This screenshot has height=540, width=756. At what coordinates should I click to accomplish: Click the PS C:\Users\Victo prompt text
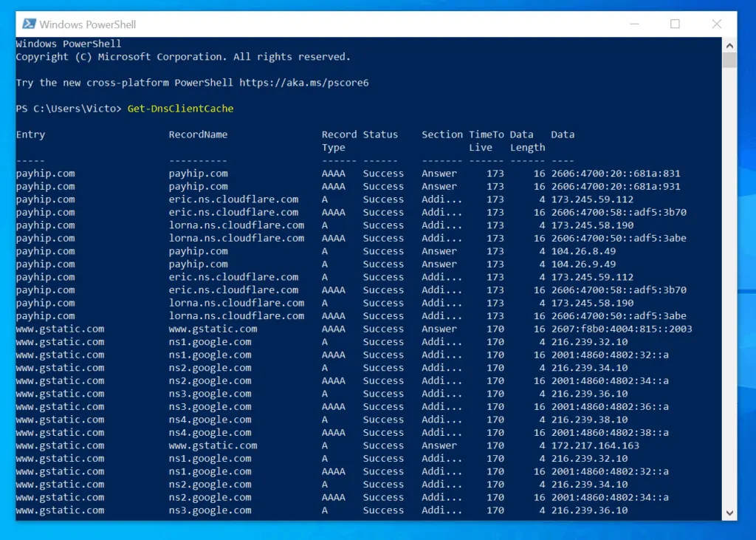click(67, 108)
